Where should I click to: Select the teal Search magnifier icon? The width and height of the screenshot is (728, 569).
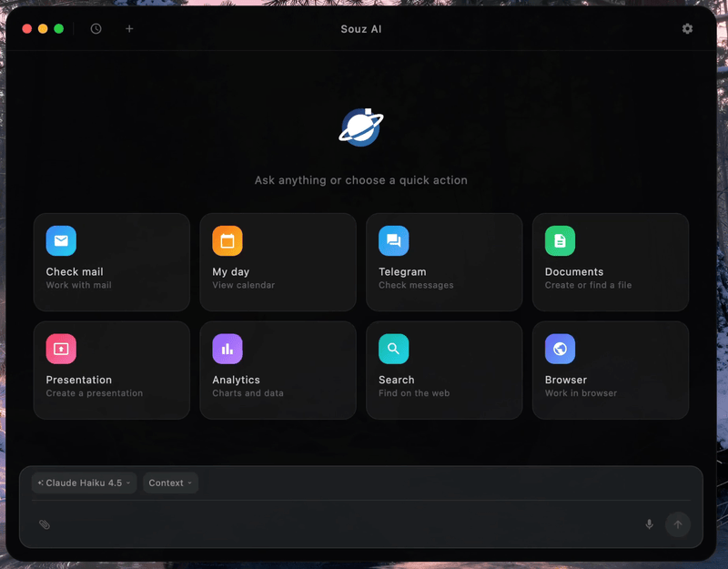click(394, 349)
